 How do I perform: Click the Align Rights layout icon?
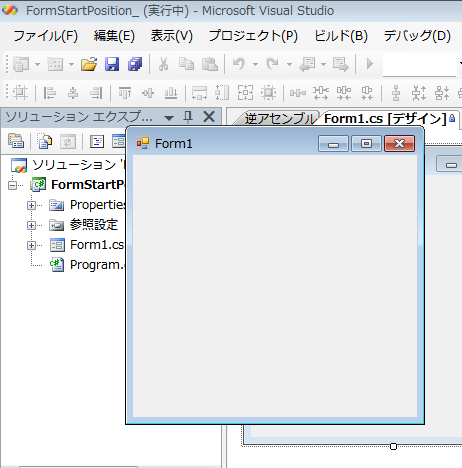tap(96, 92)
